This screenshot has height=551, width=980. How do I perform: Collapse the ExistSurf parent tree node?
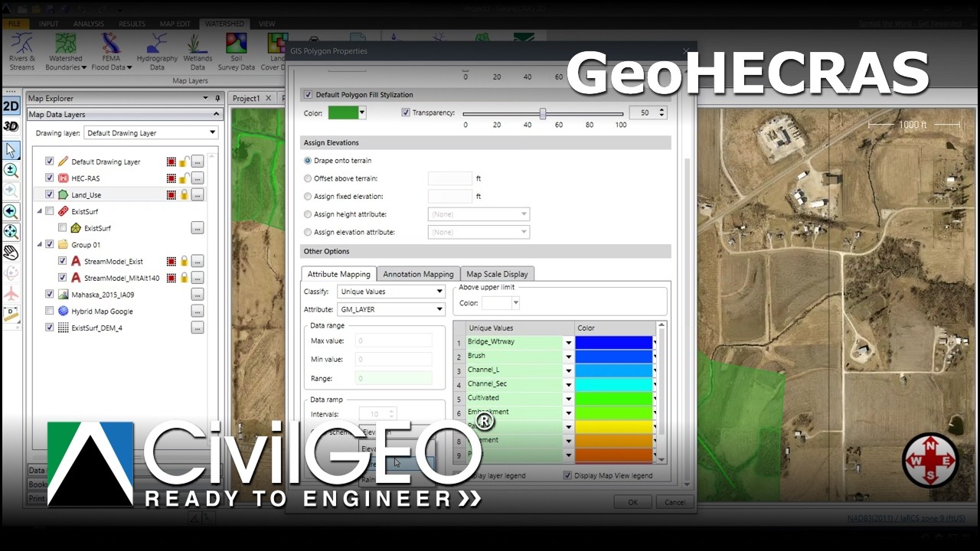(x=40, y=211)
